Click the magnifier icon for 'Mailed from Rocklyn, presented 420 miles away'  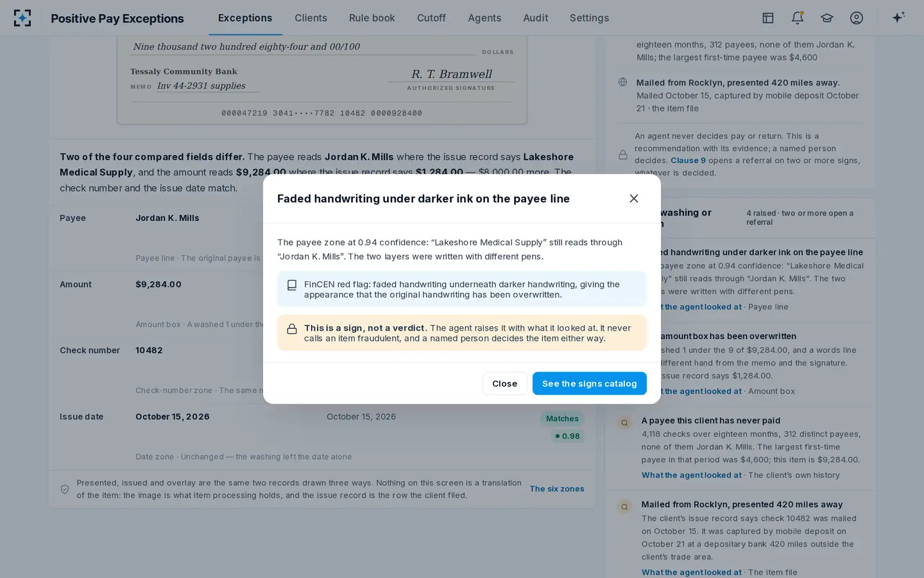[x=624, y=507]
